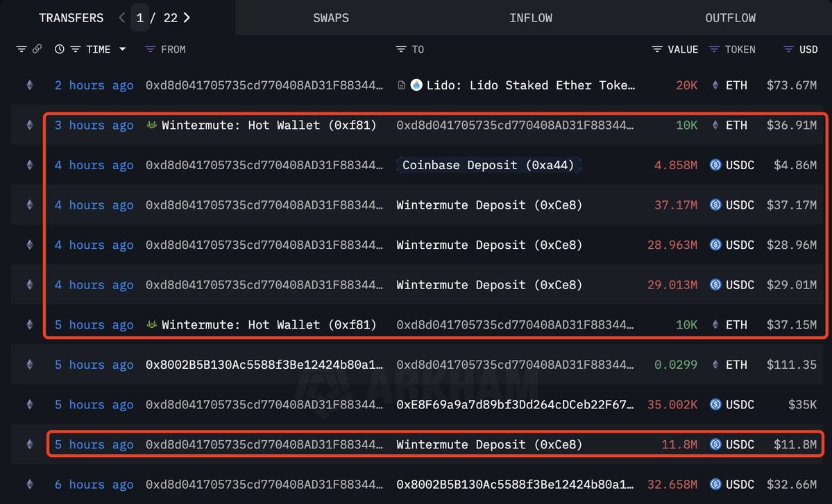Switch to the OUTFLOW tab
832x504 pixels.
(x=730, y=18)
